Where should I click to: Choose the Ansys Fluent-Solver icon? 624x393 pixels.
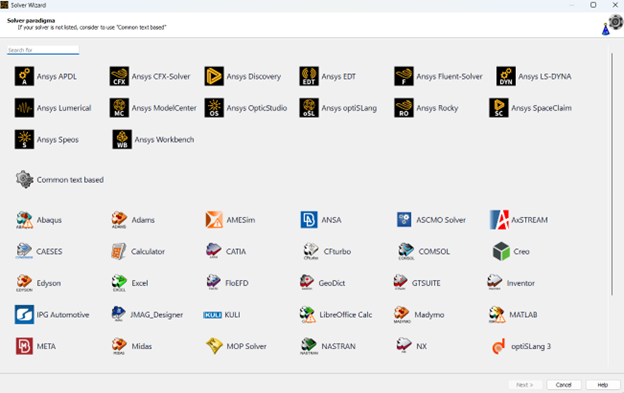pos(404,76)
